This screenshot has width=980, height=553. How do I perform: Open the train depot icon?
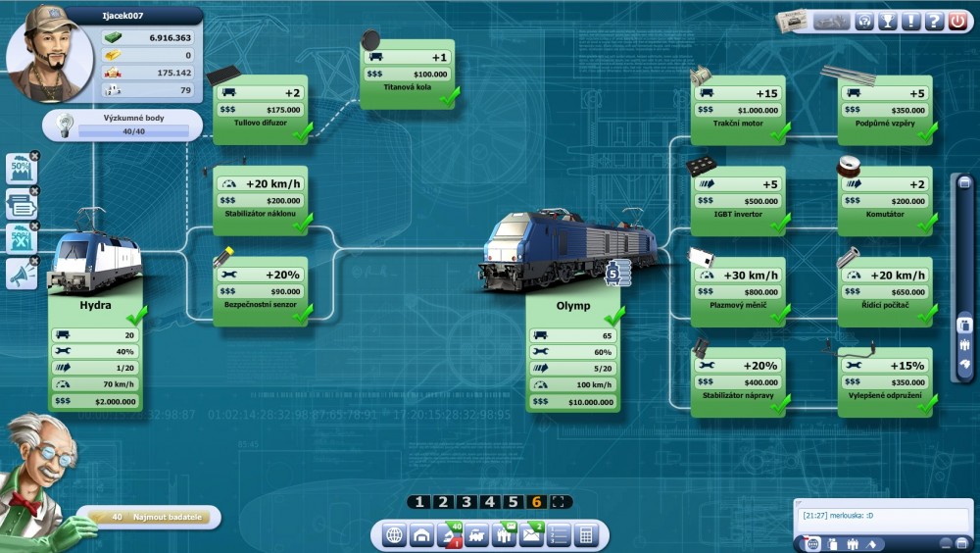point(422,535)
